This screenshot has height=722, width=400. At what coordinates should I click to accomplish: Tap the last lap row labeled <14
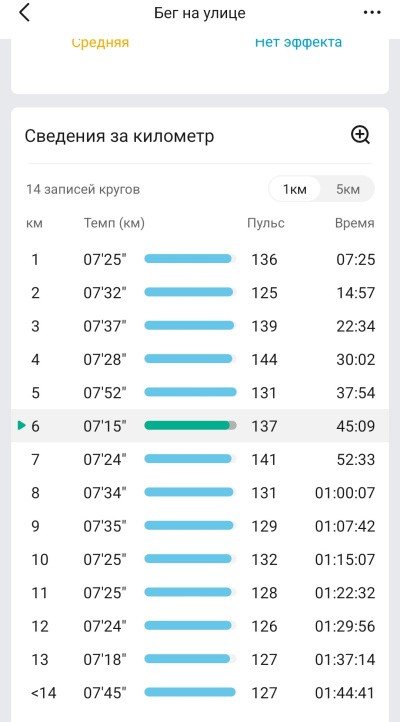200,693
